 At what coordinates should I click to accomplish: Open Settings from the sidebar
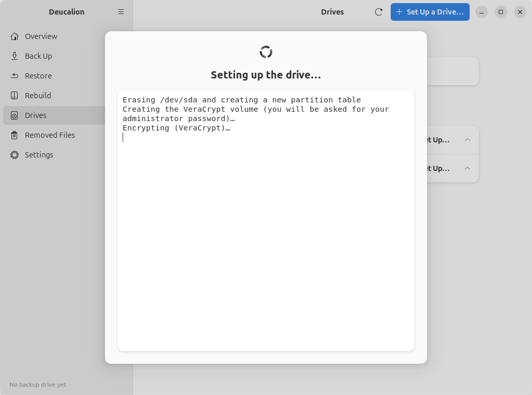66,155
